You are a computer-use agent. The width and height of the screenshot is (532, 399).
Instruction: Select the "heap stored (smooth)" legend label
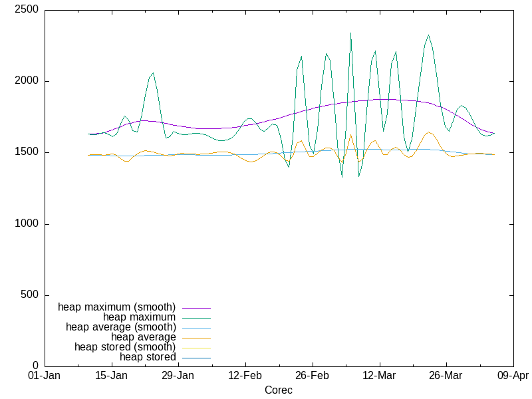125,347
